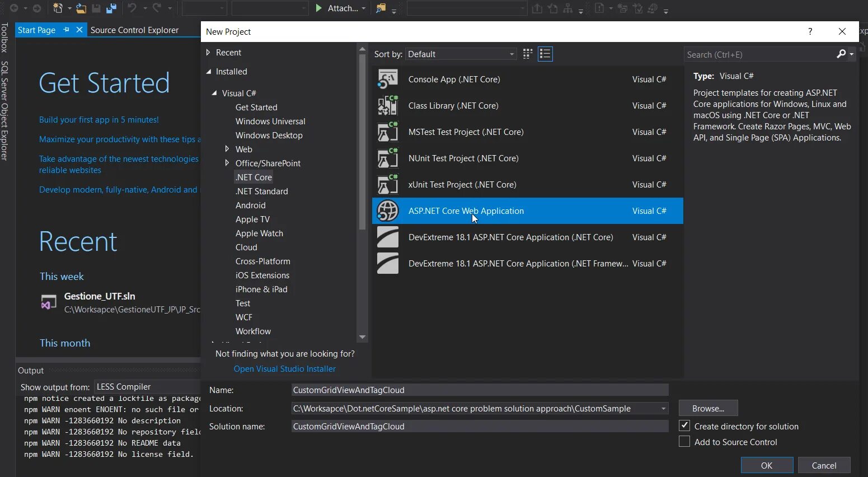
Task: Click the Open File folder icon
Action: click(x=81, y=8)
